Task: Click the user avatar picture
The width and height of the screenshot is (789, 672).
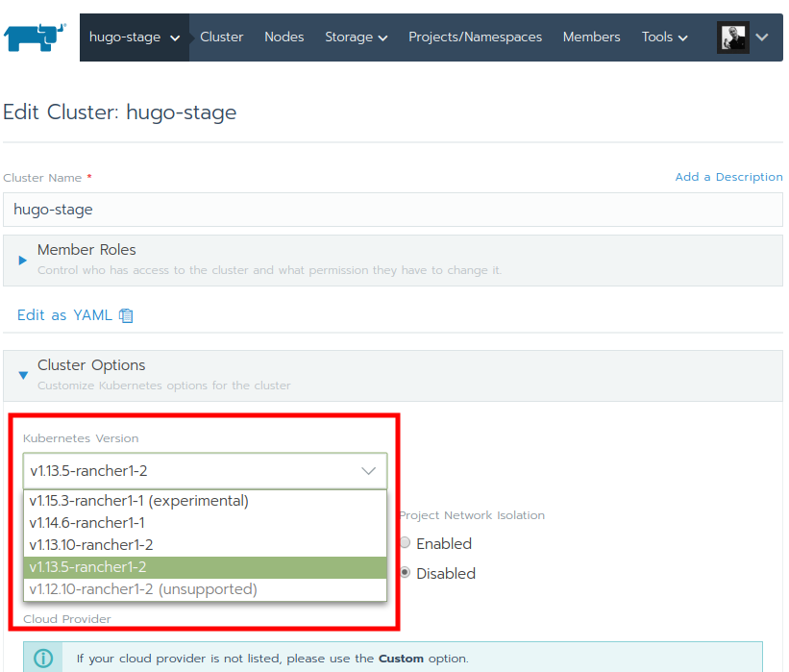Action: 733,37
